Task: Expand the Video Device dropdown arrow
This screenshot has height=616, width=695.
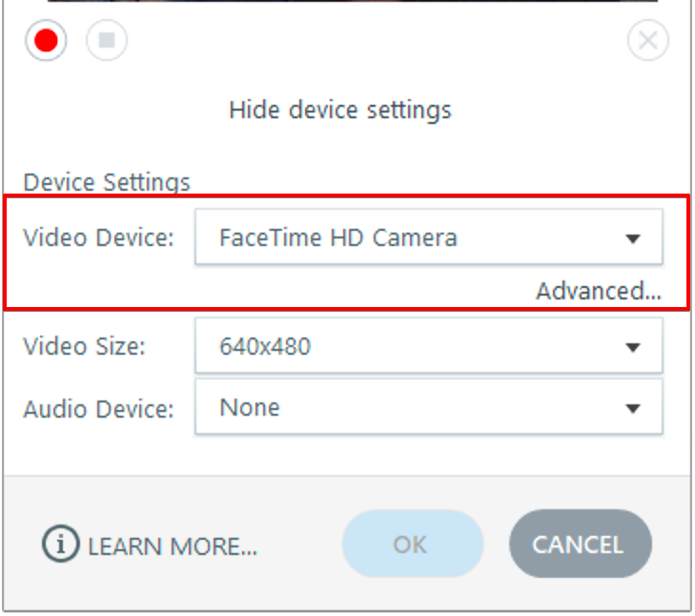Action: click(x=632, y=238)
